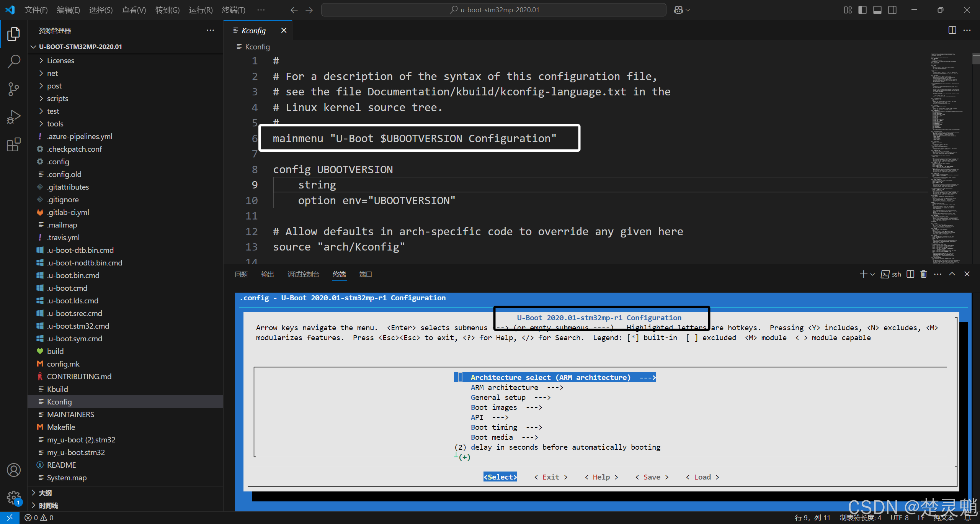Open the Source Control view
Viewport: 980px width, 524px height.
coord(14,89)
